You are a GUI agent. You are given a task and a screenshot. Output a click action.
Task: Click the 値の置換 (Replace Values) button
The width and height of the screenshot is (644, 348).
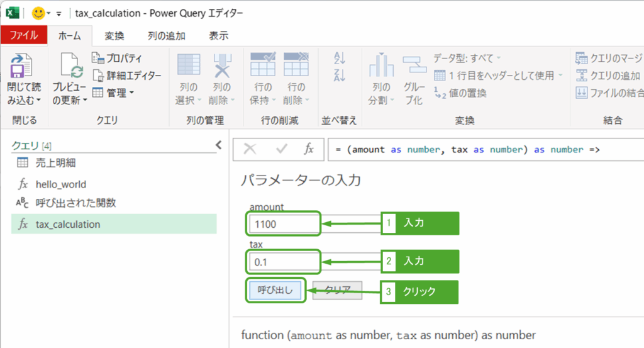(460, 93)
